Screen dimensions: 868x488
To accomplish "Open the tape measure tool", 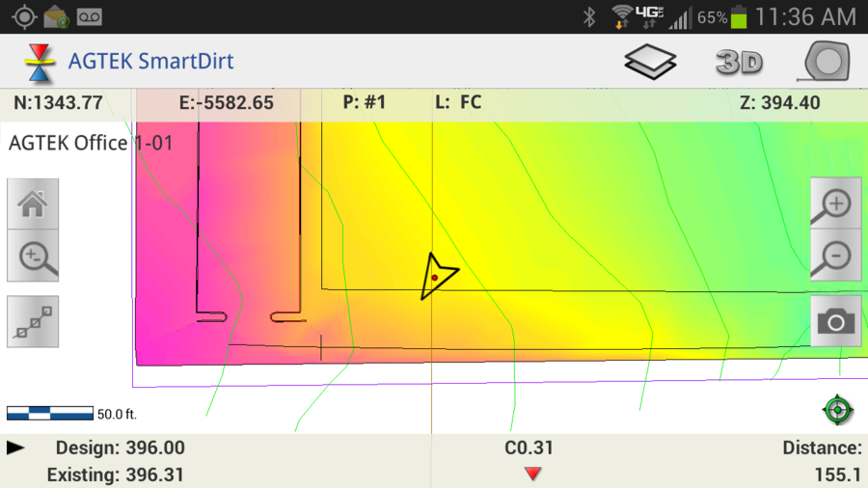I will [825, 61].
